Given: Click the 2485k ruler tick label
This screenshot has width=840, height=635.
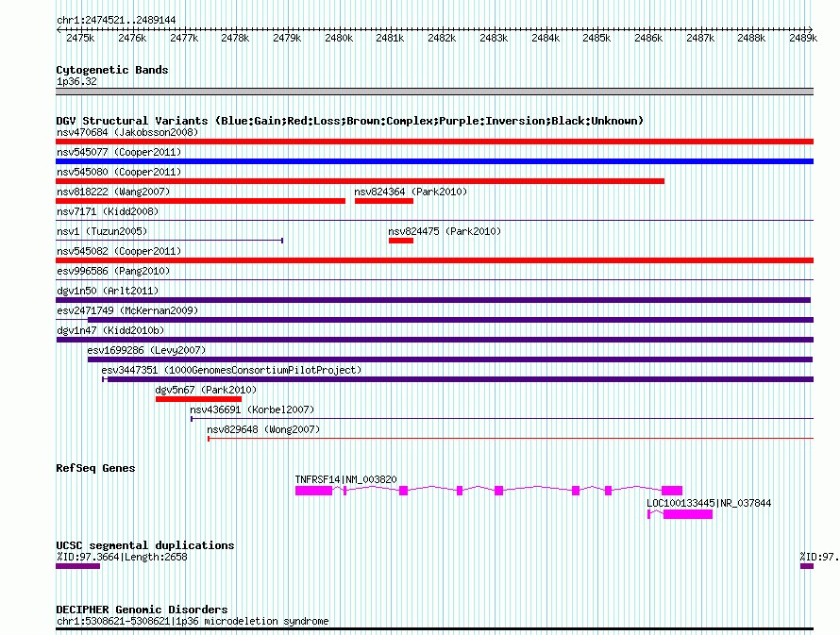Looking at the screenshot, I should pyautogui.click(x=596, y=38).
